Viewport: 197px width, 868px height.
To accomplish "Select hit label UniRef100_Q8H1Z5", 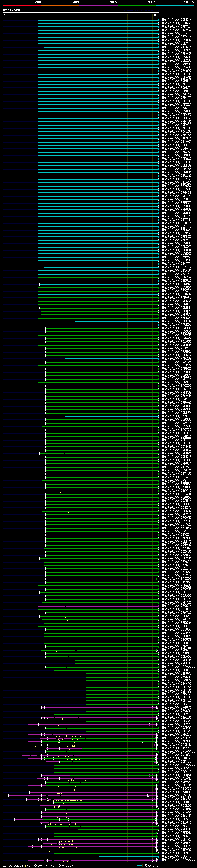I will pos(177,98).
